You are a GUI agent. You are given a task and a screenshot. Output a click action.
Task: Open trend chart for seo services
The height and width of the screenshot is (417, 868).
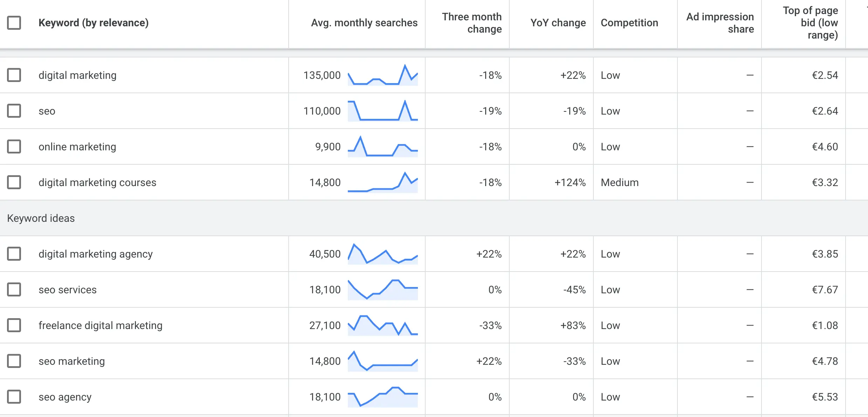[x=383, y=289]
